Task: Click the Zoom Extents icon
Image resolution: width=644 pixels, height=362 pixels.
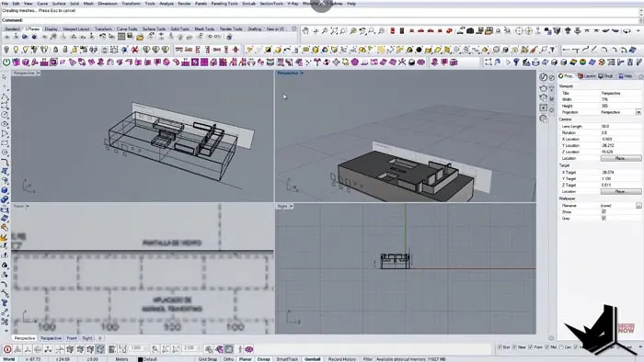Action: [334, 30]
